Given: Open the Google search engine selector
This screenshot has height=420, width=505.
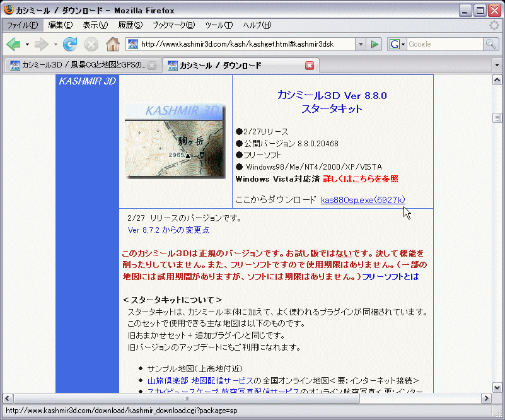Looking at the screenshot, I should [x=397, y=44].
